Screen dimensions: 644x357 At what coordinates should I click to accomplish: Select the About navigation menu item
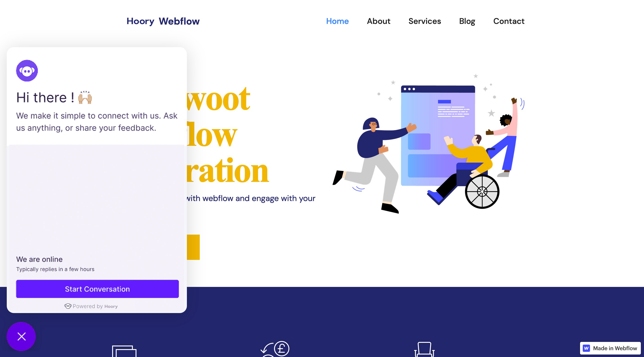coord(379,21)
